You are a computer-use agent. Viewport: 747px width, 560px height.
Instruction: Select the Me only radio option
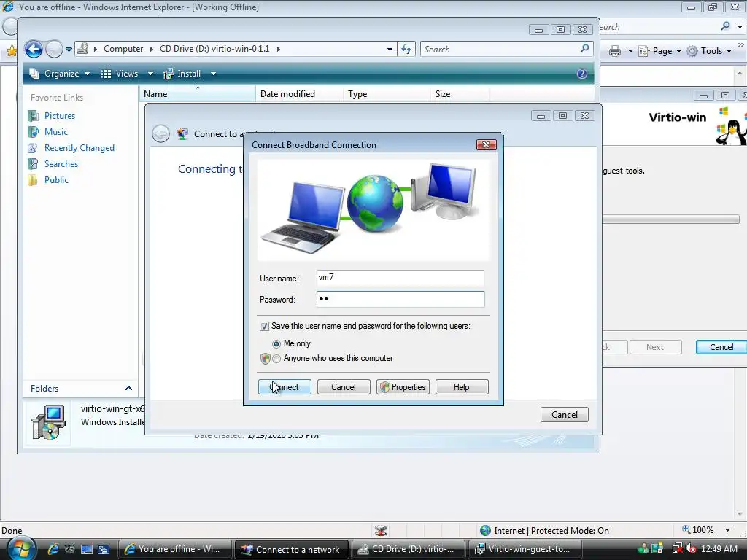pos(276,343)
